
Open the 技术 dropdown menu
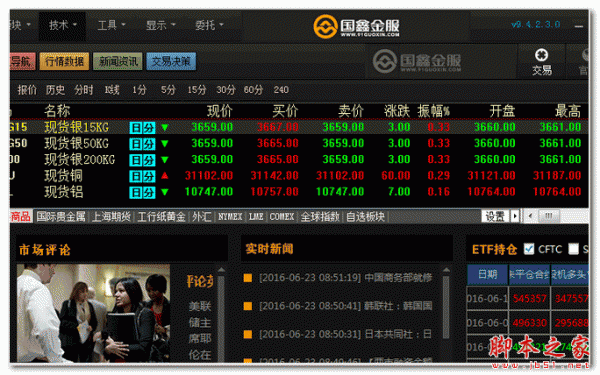point(63,25)
